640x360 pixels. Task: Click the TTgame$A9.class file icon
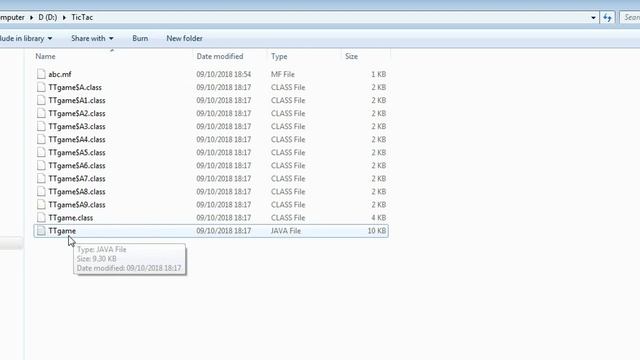tap(41, 204)
